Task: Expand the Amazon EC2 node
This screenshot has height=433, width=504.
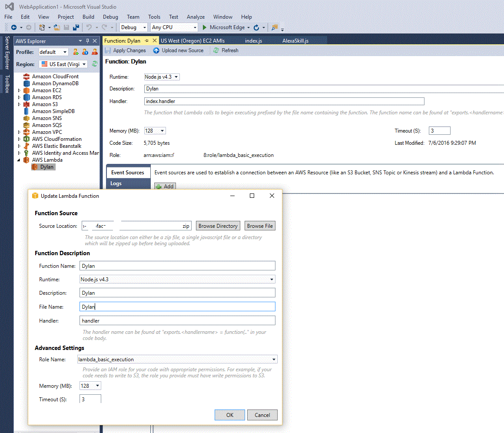Action: (19, 90)
